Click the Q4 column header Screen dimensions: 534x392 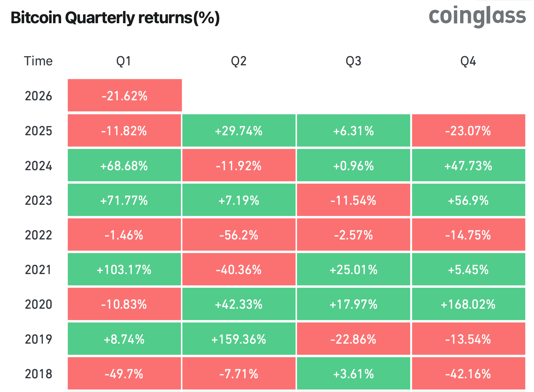(468, 61)
